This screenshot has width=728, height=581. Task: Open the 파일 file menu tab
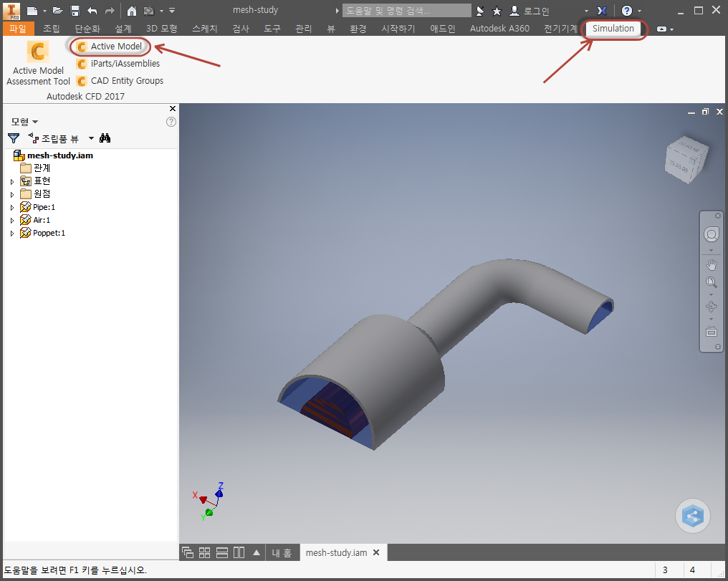point(18,29)
